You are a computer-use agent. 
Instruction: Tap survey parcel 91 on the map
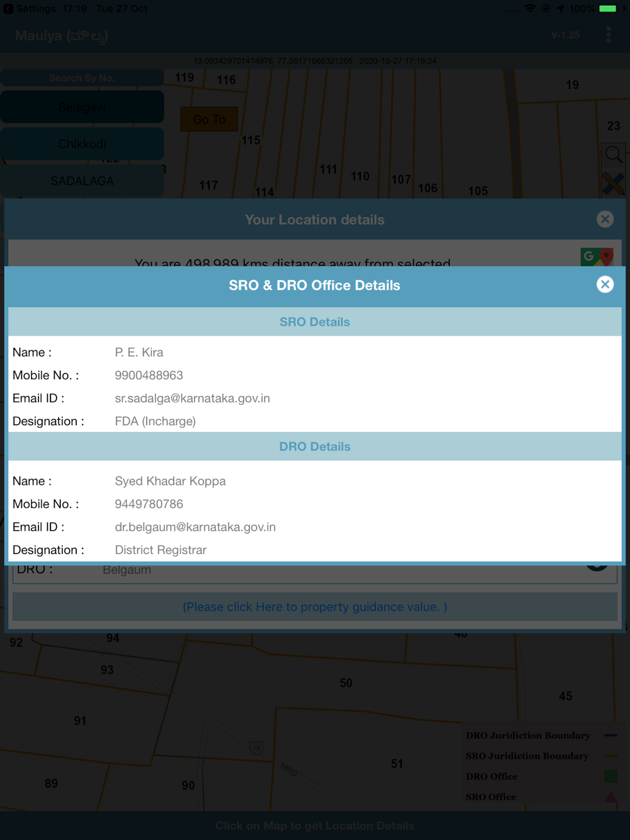[x=80, y=721]
